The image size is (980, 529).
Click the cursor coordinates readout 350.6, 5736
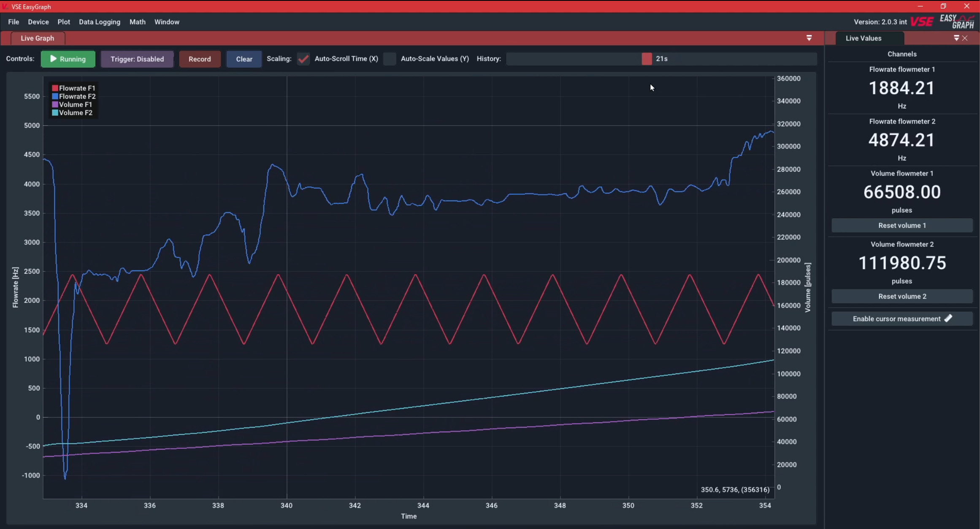[735, 489]
